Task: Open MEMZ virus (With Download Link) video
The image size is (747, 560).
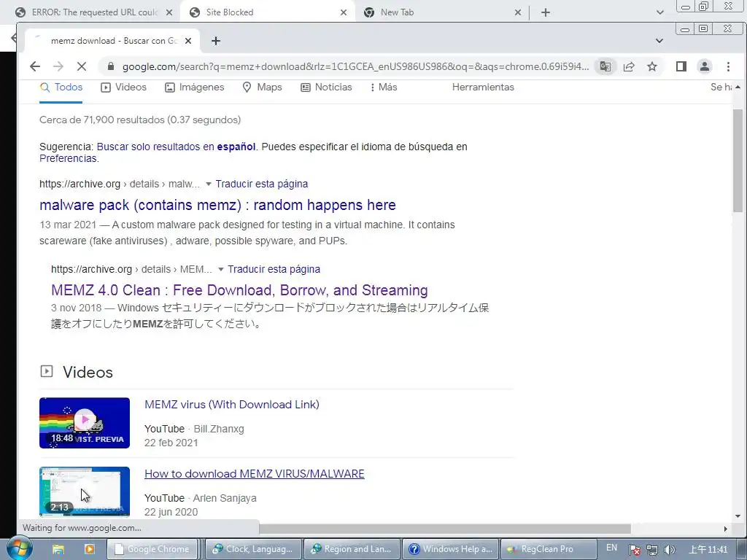Action: 232,405
